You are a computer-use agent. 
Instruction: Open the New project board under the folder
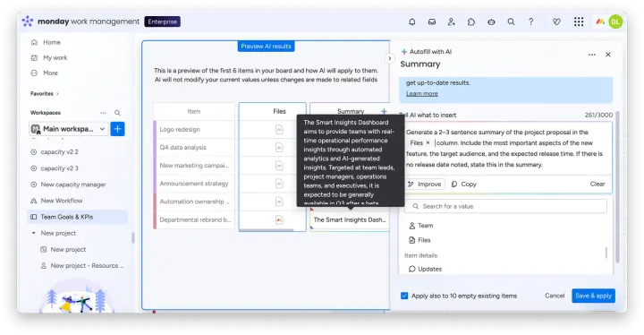tap(68, 250)
